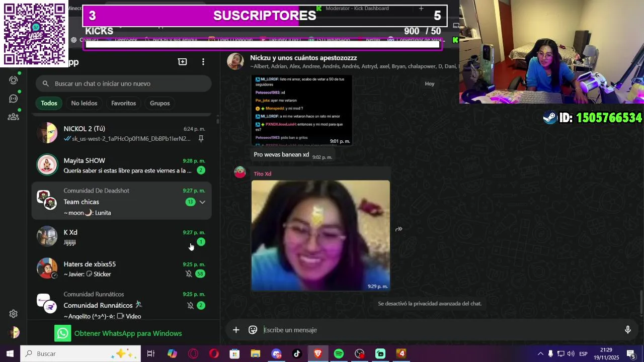This screenshot has height=362, width=644.
Task: Click muted bell on Comunidad Runnáticos chat
Action: (190, 305)
